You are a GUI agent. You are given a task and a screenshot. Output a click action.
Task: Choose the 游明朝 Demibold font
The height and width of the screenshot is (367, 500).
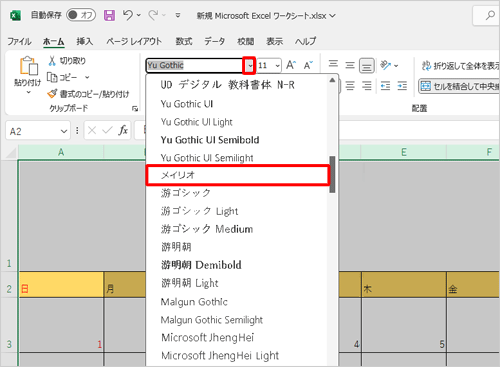237,265
